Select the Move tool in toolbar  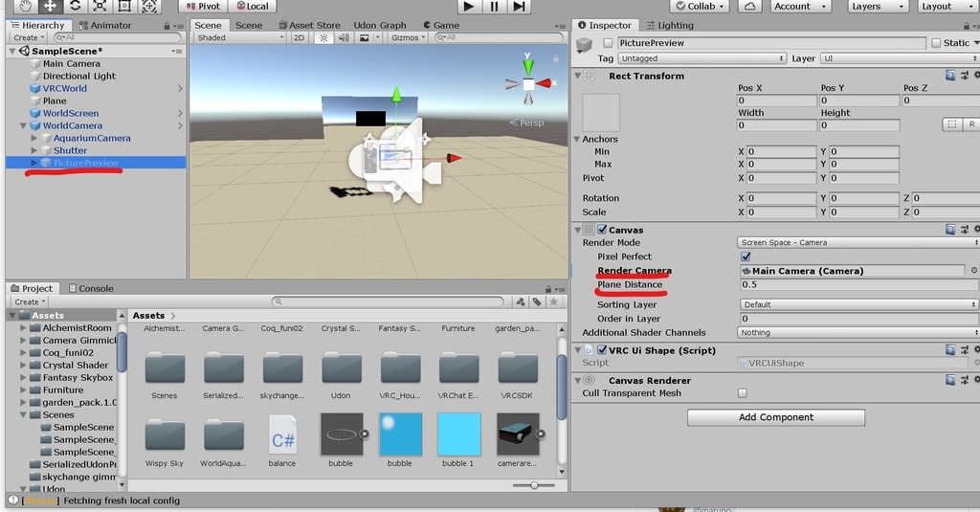coord(49,7)
